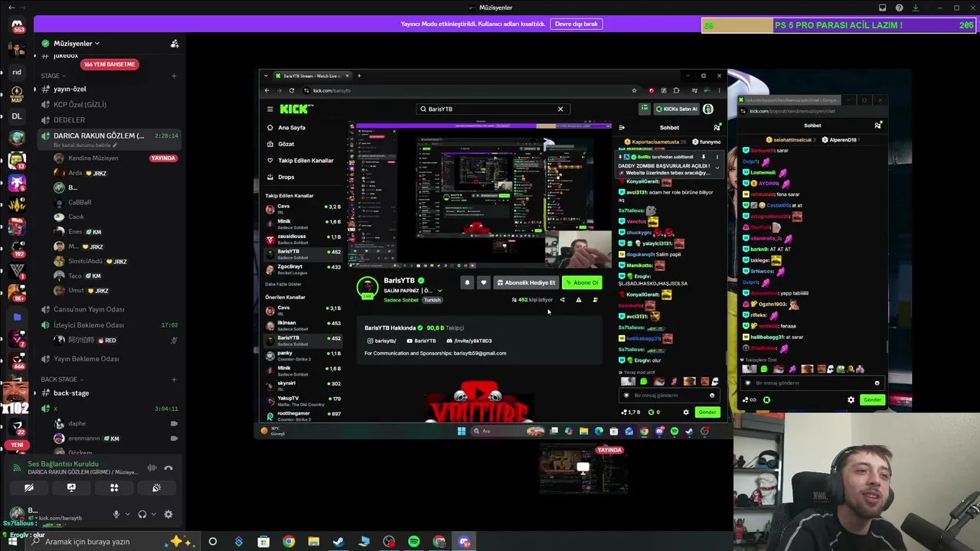Screen dimensions: 980x551
Task: Open Discord settings gear
Action: pos(168,514)
